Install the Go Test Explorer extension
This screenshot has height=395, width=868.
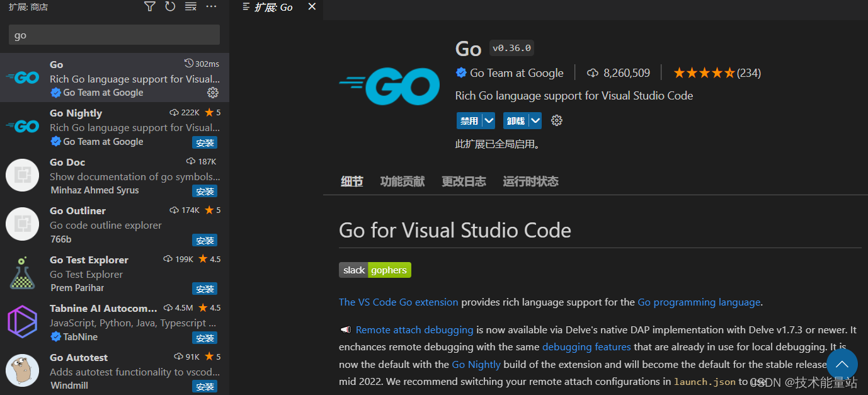[205, 289]
